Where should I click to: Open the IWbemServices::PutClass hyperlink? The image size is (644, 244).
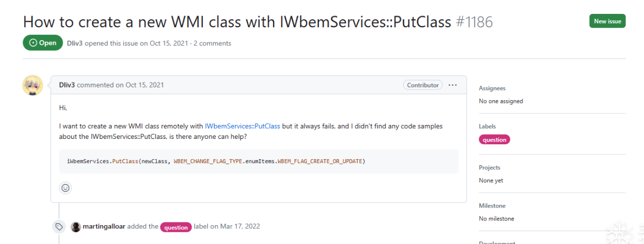pyautogui.click(x=243, y=127)
